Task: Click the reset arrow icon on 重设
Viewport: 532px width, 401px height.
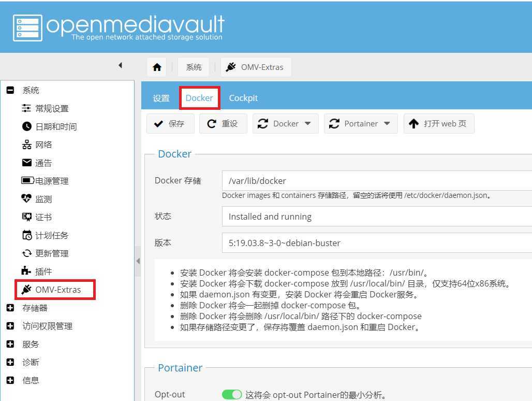Action: coord(211,124)
